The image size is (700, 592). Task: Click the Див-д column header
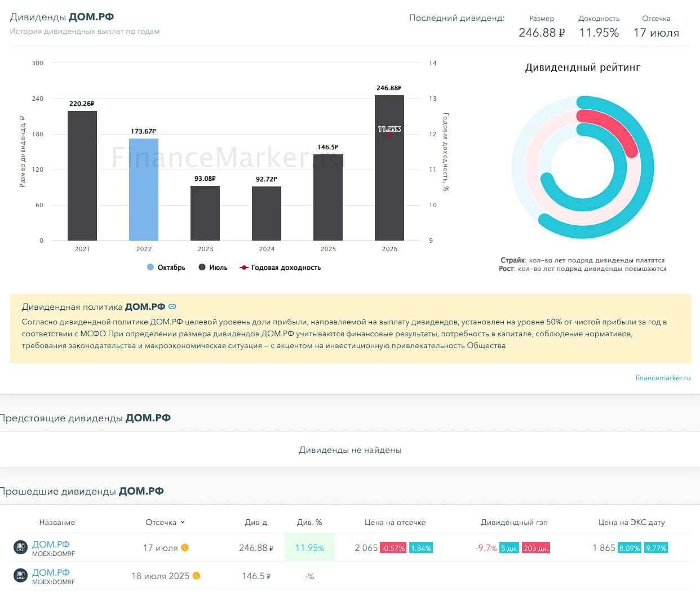(256, 522)
